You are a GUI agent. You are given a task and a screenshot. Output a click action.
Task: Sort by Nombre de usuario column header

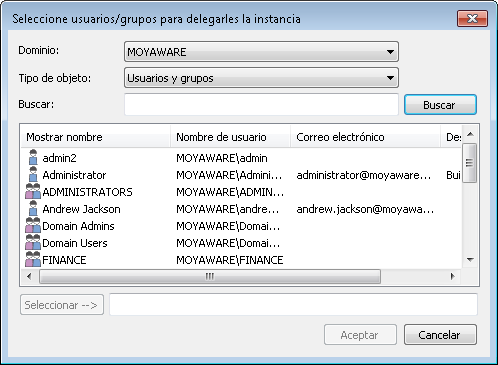[x=230, y=137]
